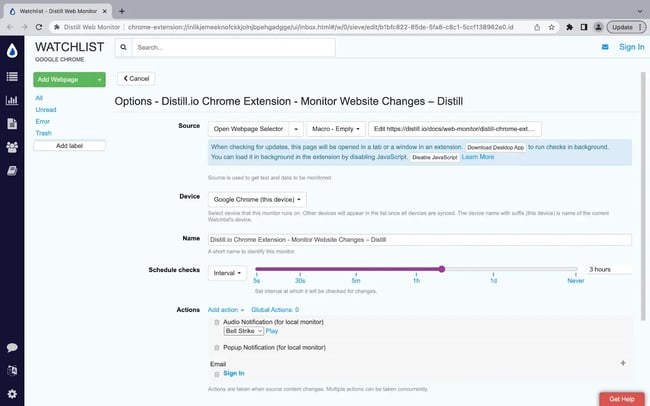The image size is (650, 406).
Task: Open the Add action dropdown
Action: (226, 310)
